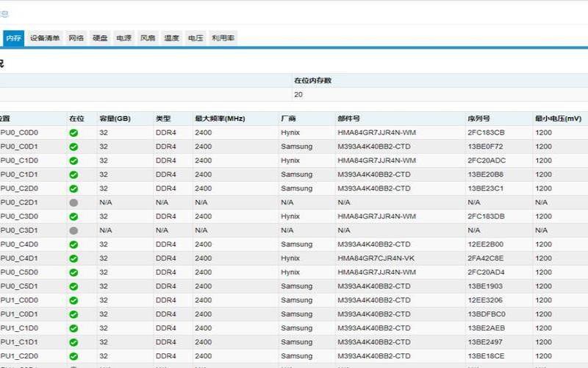Viewport: 588px width, 368px height.
Task: Select serial number 12EE3206
Action: (x=485, y=300)
